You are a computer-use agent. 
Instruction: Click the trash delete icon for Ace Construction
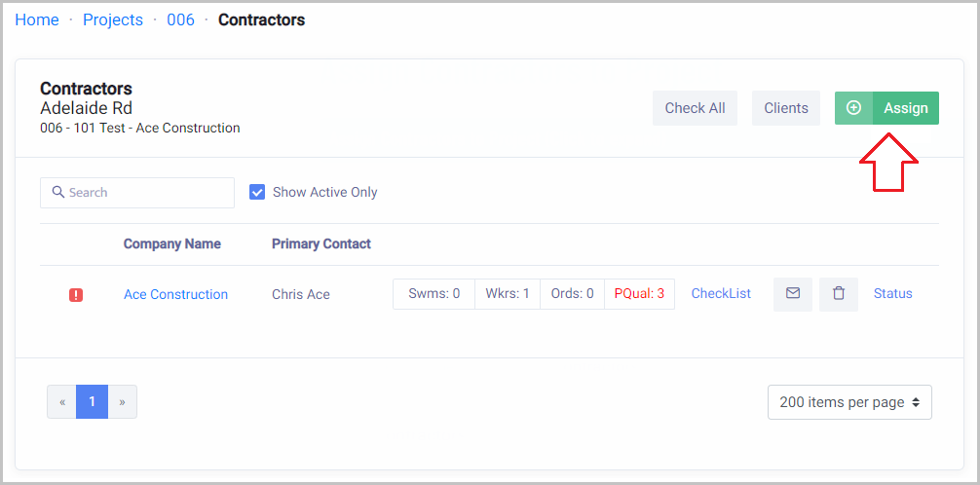[x=839, y=293]
